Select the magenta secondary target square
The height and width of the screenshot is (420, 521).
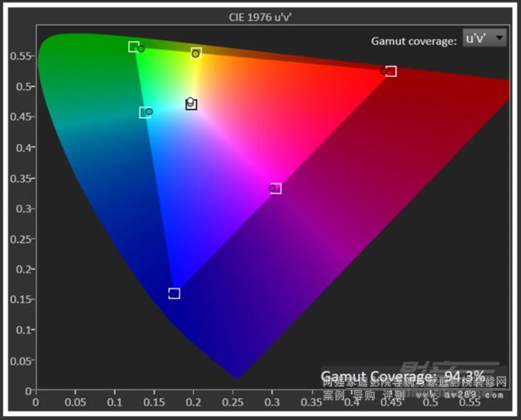pos(276,188)
